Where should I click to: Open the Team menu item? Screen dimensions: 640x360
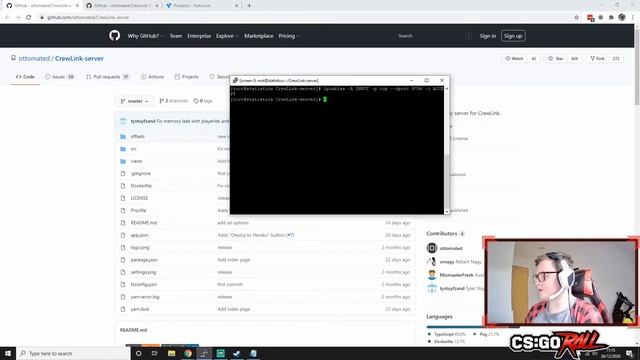[x=176, y=36]
